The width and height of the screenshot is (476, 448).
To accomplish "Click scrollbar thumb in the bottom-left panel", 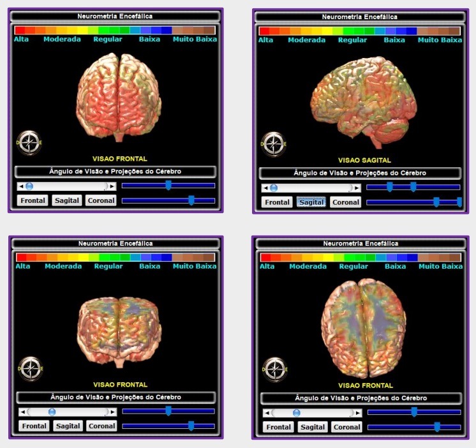I will click(52, 412).
